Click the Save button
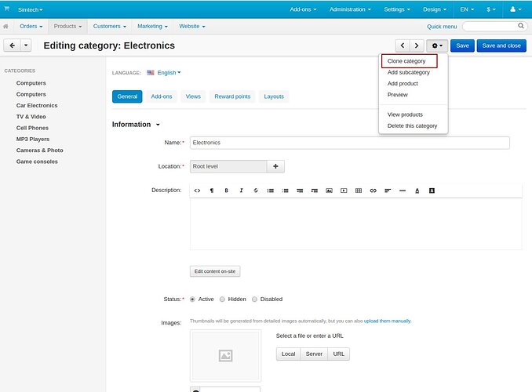The height and width of the screenshot is (392, 532). [x=462, y=45]
